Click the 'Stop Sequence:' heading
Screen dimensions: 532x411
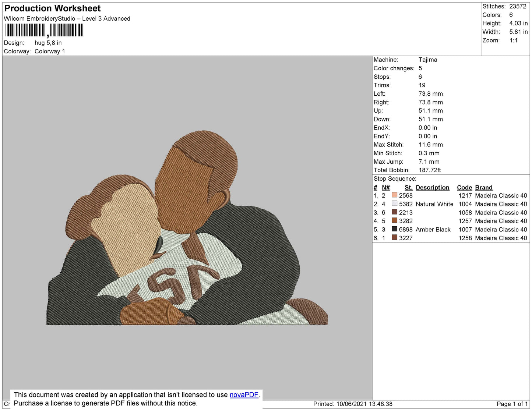395,178
